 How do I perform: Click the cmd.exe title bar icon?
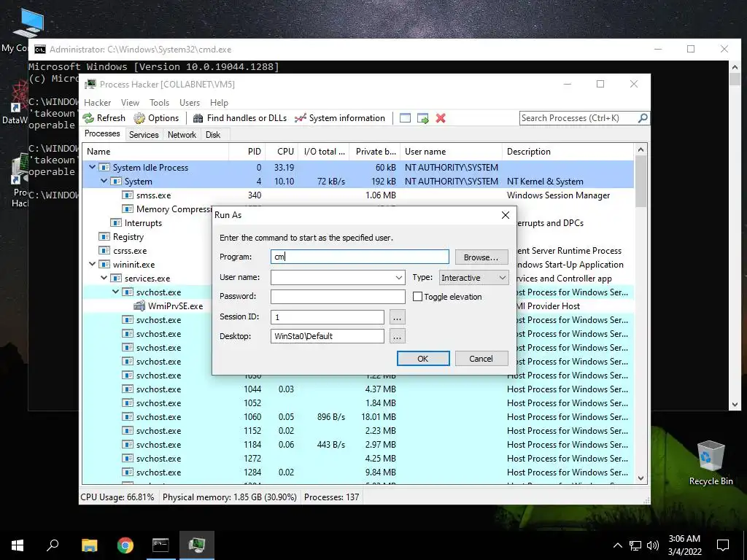pyautogui.click(x=40, y=50)
